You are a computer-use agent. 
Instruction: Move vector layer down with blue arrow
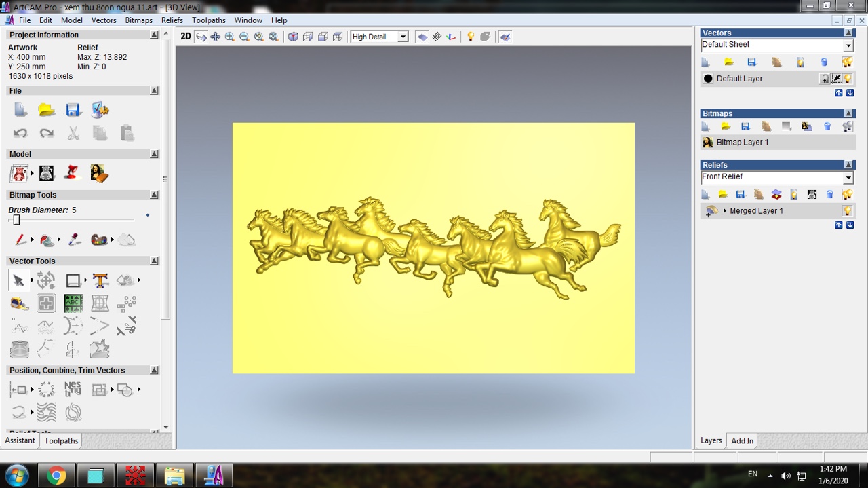[x=850, y=93]
